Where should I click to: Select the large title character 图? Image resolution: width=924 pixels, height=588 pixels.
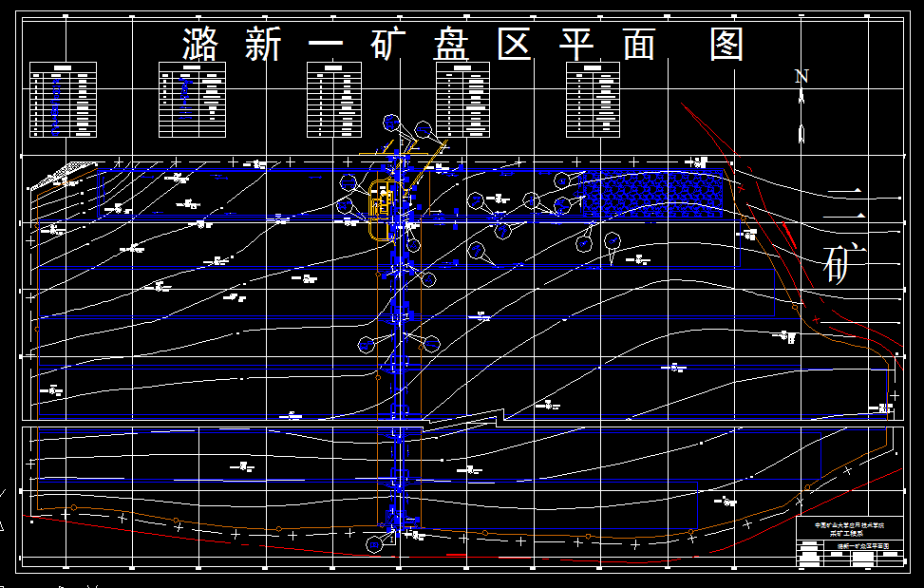click(x=726, y=45)
